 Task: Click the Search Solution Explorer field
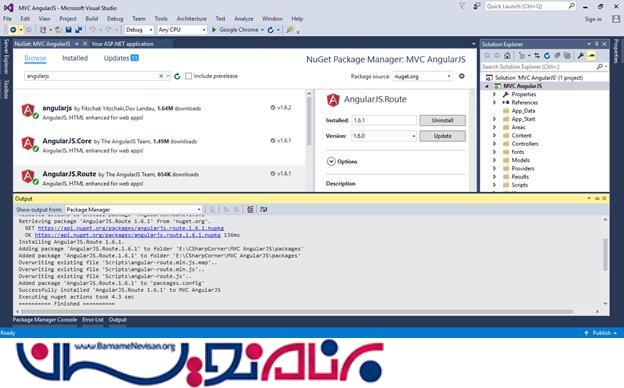coord(544,67)
